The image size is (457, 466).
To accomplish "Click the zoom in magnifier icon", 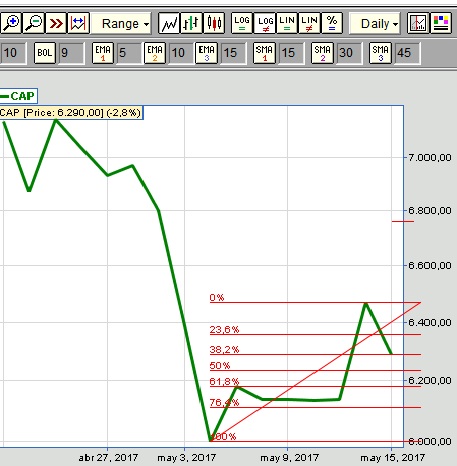I will point(11,23).
